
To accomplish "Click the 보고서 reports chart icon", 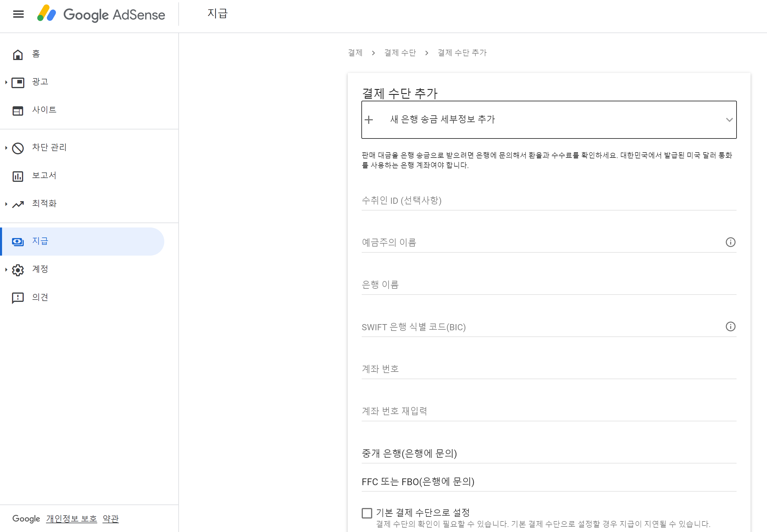I will click(18, 176).
